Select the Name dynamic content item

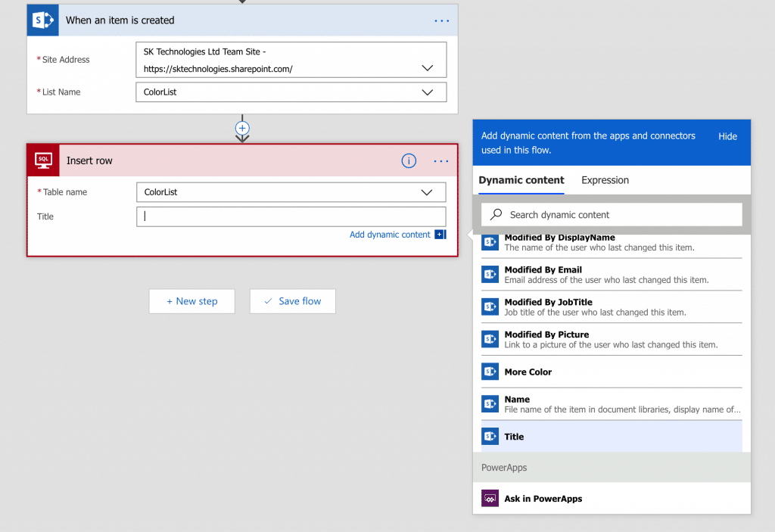click(612, 404)
